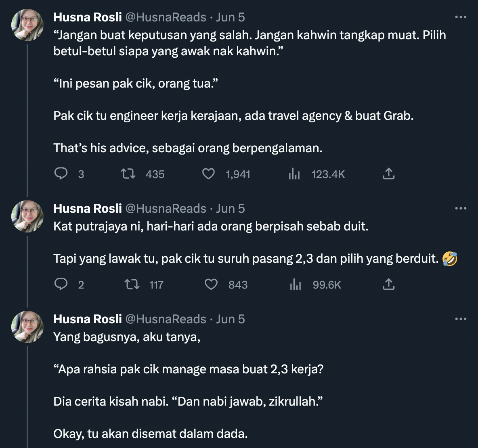The height and width of the screenshot is (448, 478).
Task: Like the first tweet with 1,941 likes
Action: click(208, 174)
